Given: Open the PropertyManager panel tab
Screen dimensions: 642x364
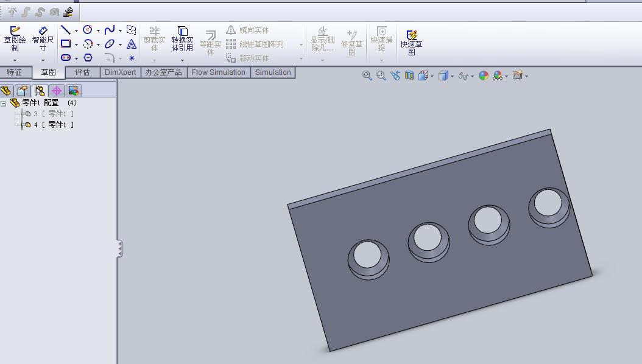Looking at the screenshot, I should coord(22,90).
